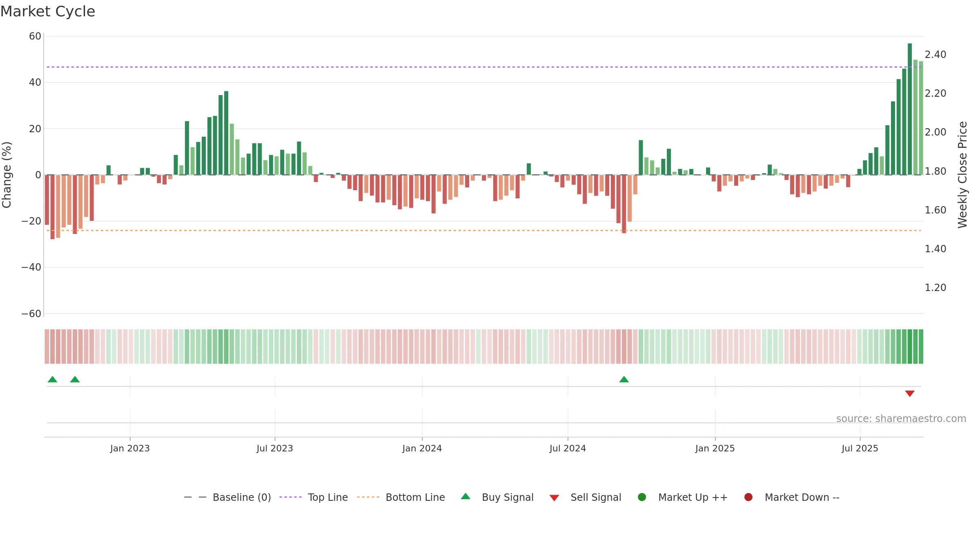
Task: Click the tallest 2023 green bar near 36%
Action: coord(226,133)
